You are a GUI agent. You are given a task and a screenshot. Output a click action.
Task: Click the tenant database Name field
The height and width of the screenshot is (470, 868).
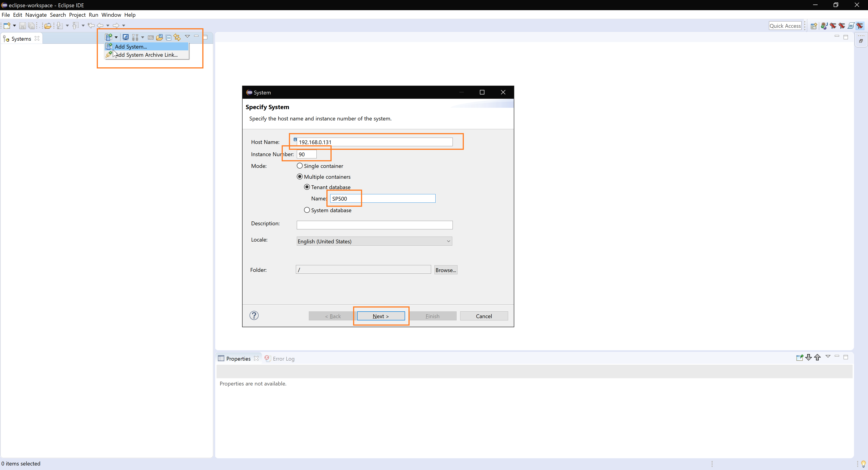[x=383, y=198]
